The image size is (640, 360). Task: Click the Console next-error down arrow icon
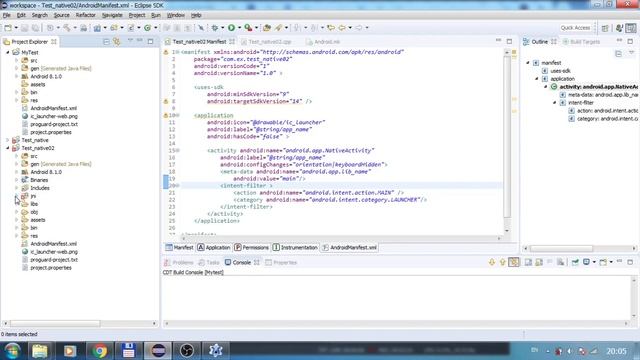492,262
